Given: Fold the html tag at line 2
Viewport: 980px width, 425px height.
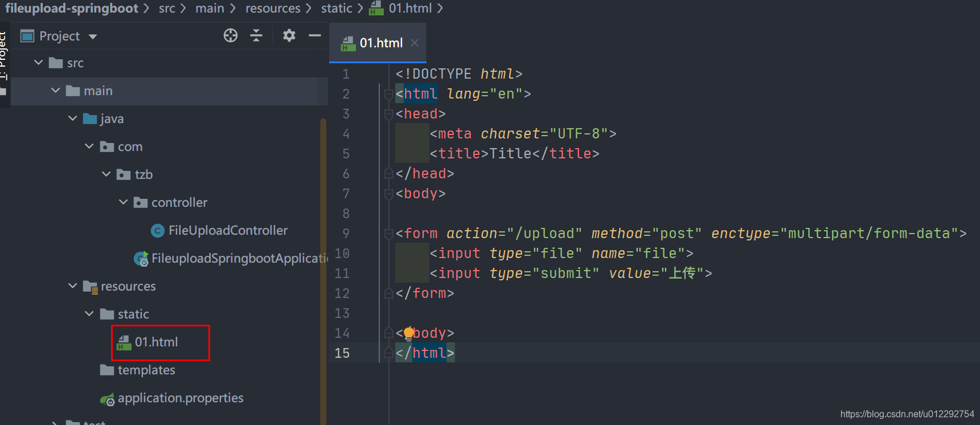Looking at the screenshot, I should tap(388, 94).
